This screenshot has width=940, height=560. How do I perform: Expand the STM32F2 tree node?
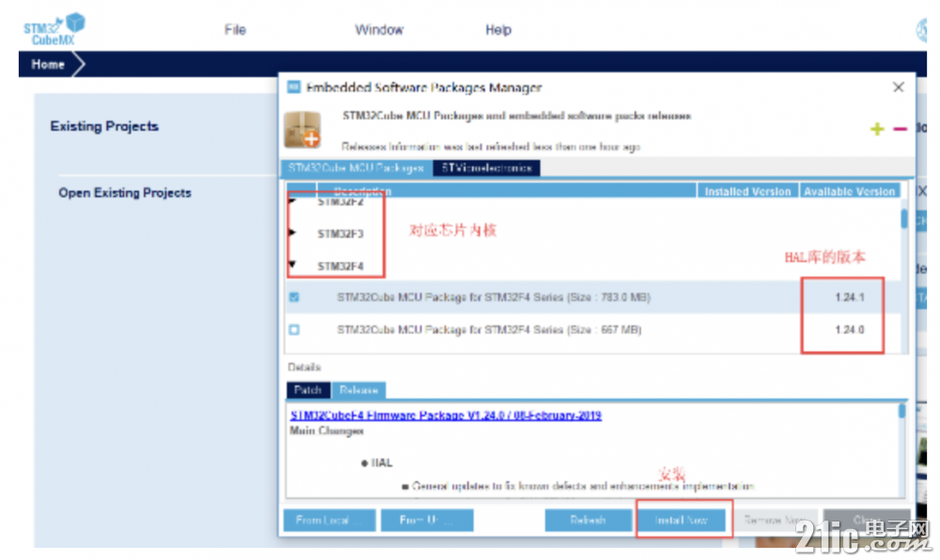pyautogui.click(x=292, y=201)
